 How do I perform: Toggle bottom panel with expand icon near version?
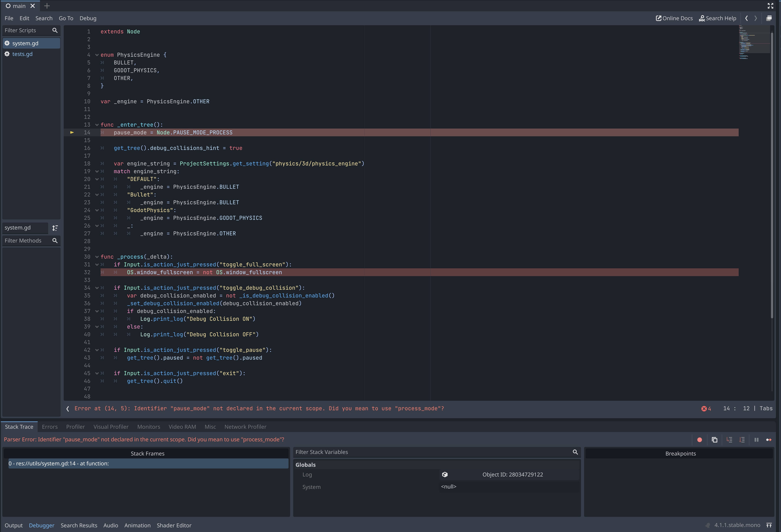[769, 525]
